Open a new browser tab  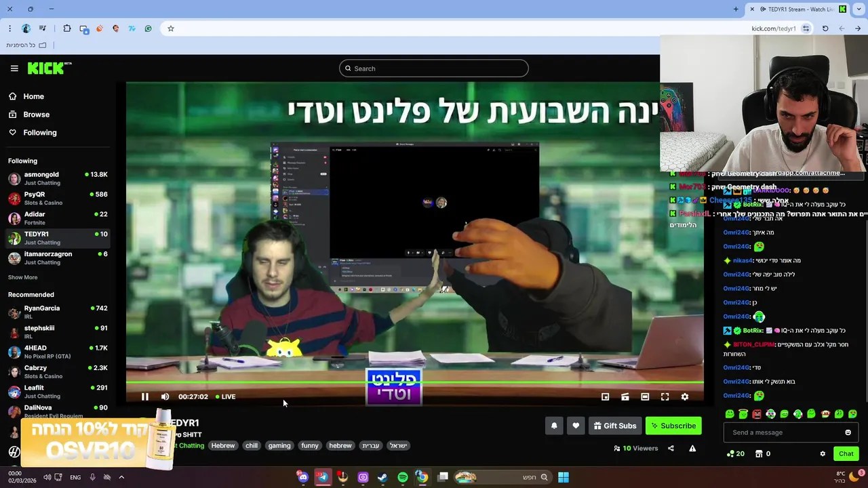[x=736, y=9]
